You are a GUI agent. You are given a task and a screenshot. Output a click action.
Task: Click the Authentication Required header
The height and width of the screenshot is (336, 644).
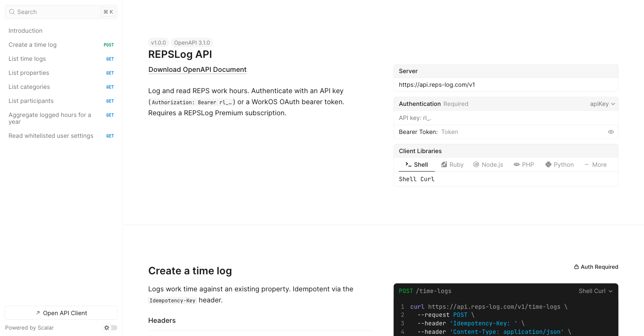pyautogui.click(x=434, y=104)
